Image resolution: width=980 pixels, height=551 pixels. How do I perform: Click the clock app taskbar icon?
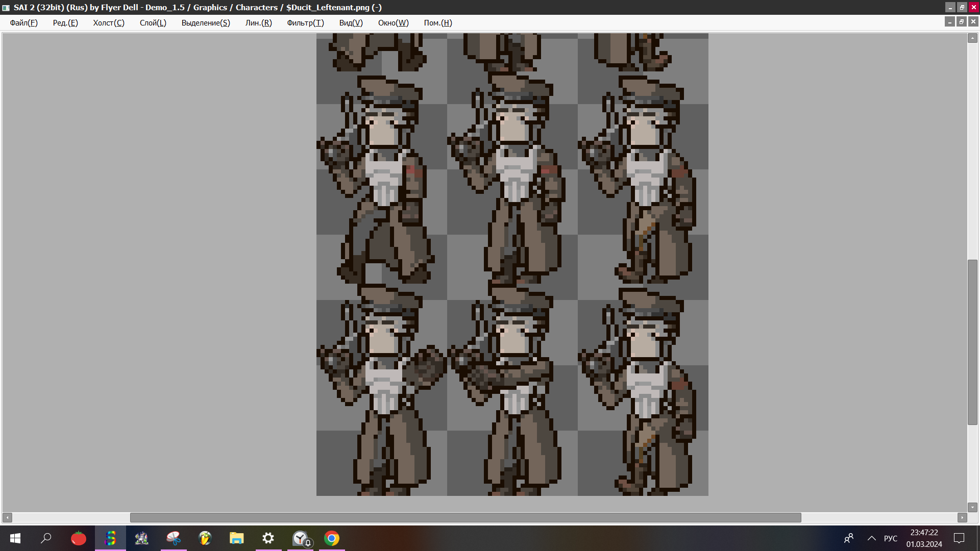pyautogui.click(x=300, y=538)
